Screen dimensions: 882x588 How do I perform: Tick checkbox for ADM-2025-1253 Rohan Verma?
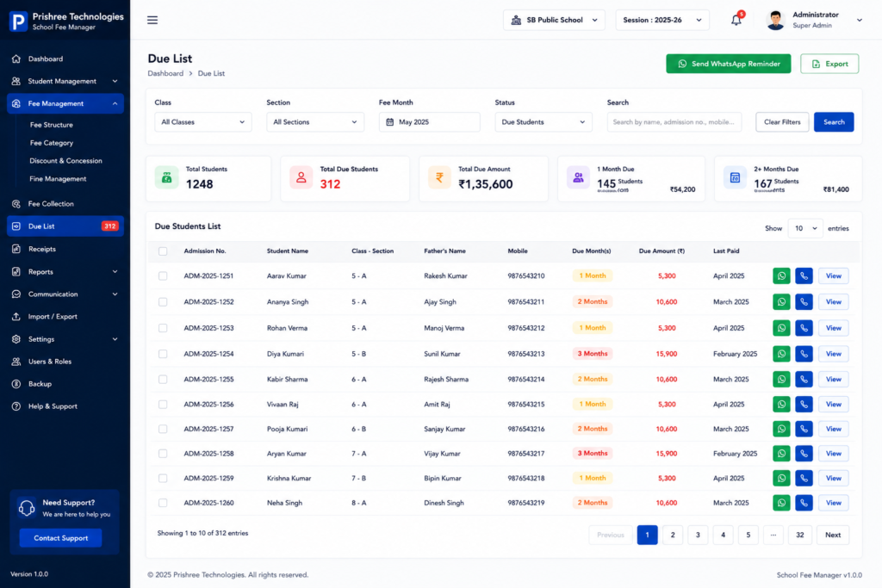163,328
